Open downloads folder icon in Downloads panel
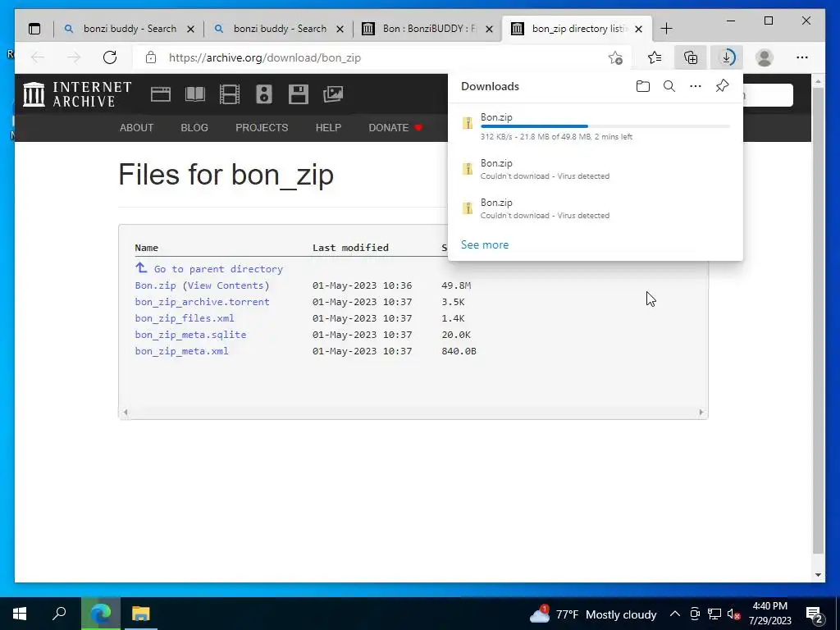The height and width of the screenshot is (630, 840). [643, 86]
